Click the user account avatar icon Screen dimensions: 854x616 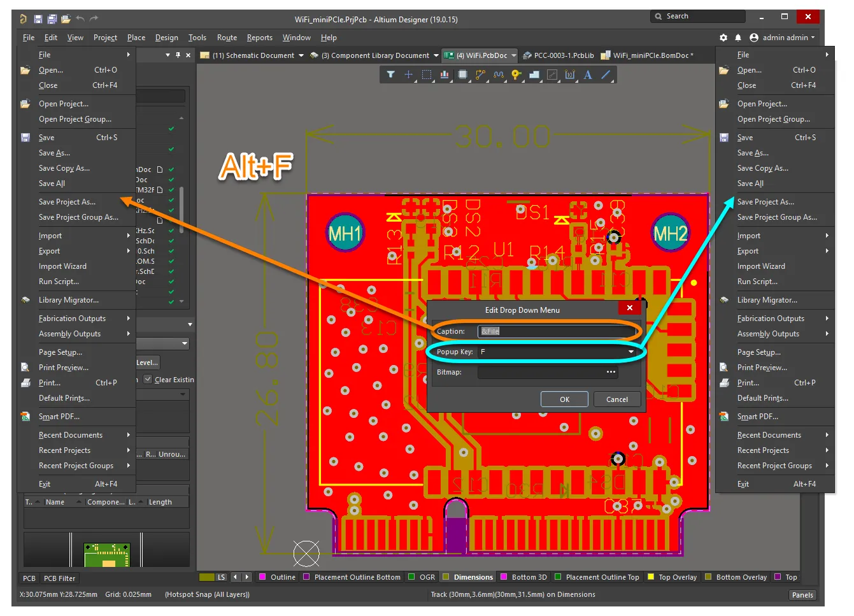754,38
